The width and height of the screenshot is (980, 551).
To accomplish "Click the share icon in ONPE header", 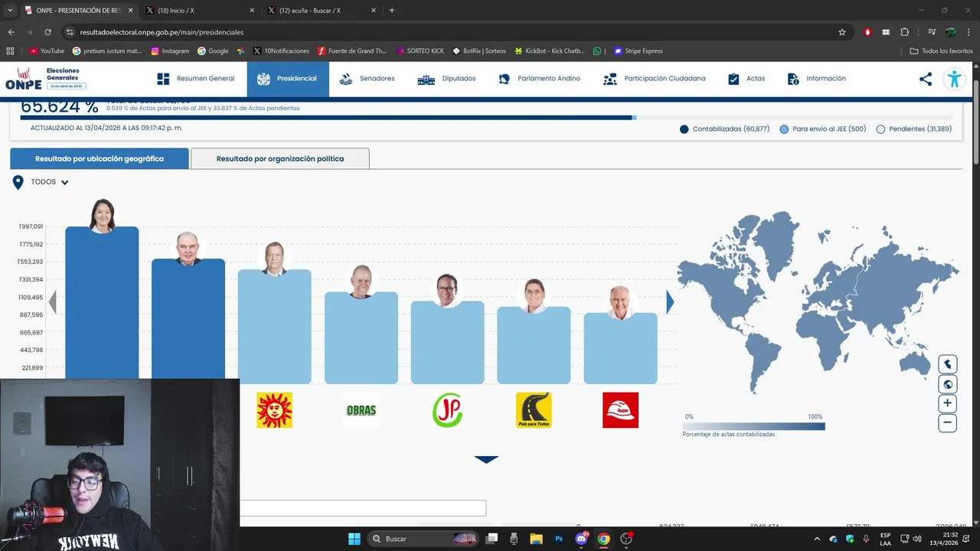I will pyautogui.click(x=926, y=79).
